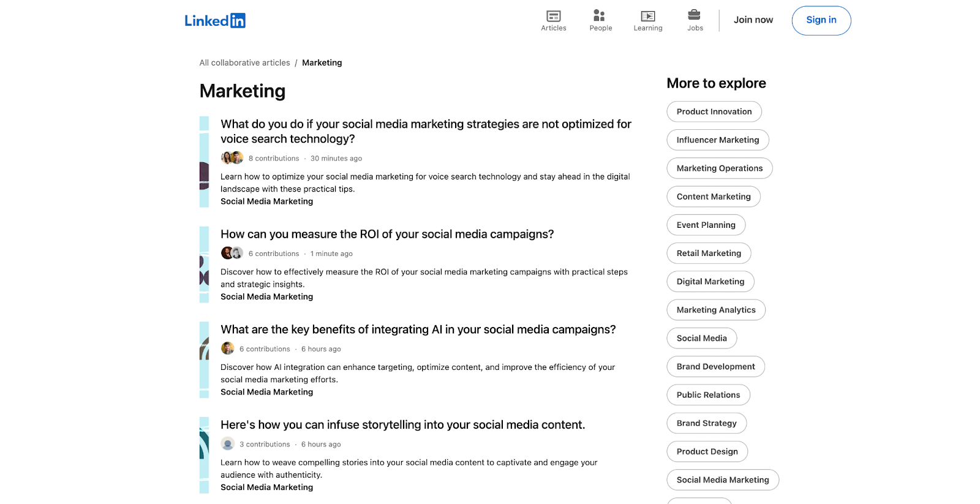
Task: Click the Sign in button
Action: 821,20
